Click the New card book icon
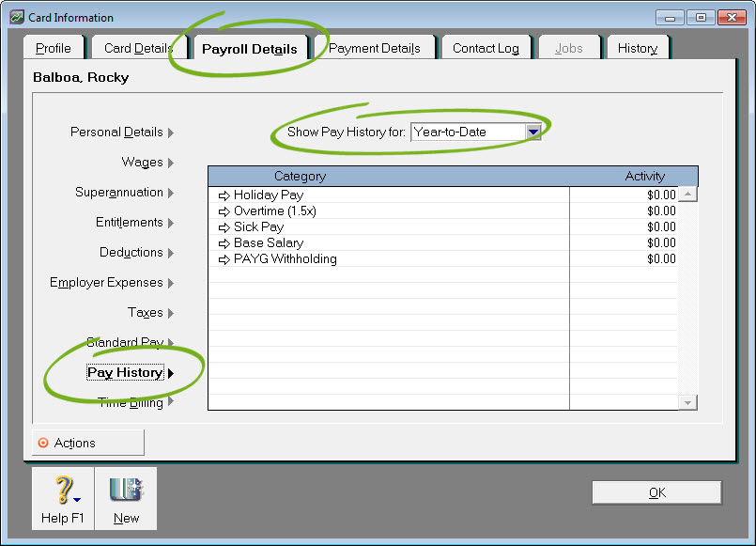 (x=125, y=491)
